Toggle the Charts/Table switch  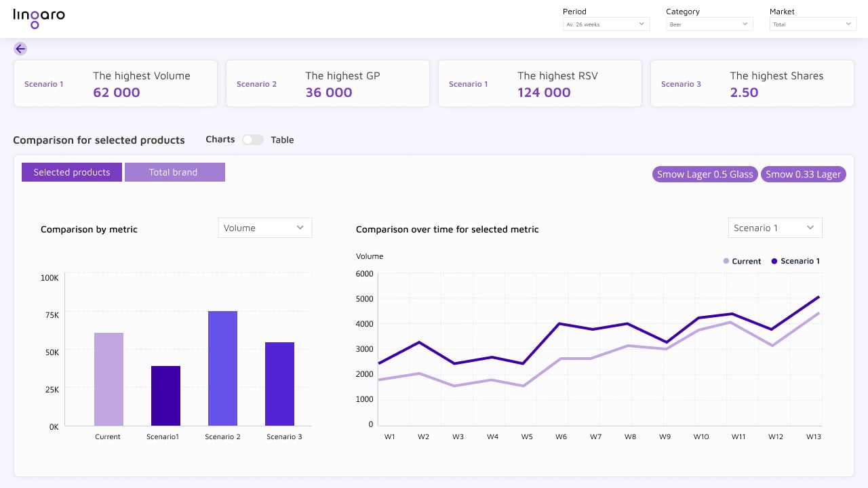253,140
